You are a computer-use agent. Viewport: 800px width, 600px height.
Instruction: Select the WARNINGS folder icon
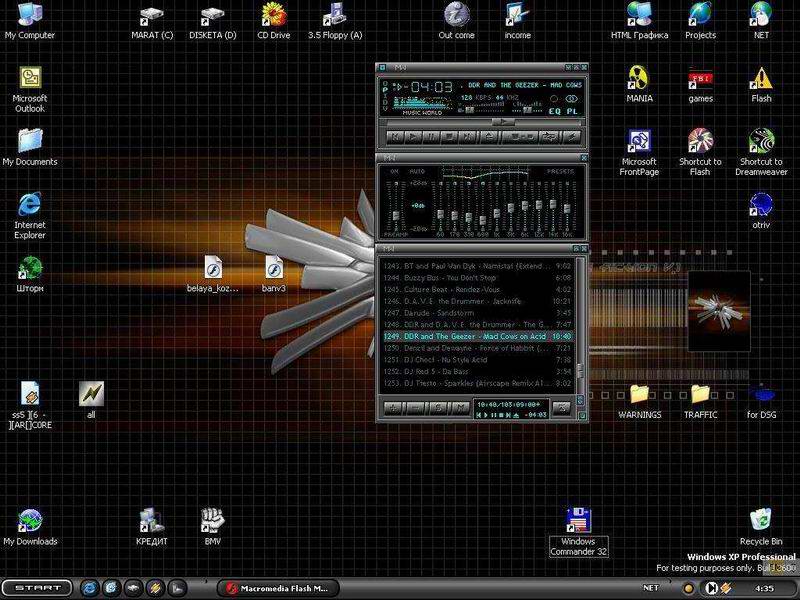pyautogui.click(x=639, y=402)
